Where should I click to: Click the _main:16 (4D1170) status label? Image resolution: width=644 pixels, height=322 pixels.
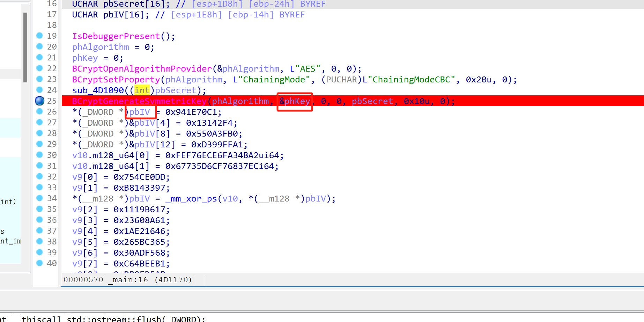click(149, 279)
